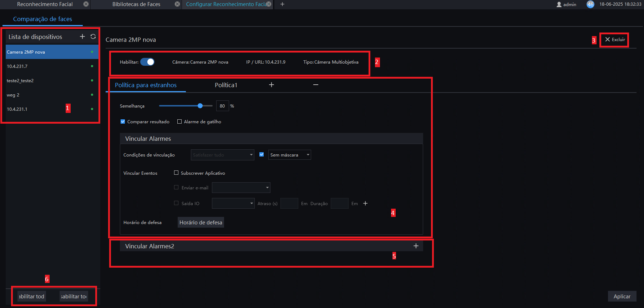Check Subscrever Aplicativo

pyautogui.click(x=176, y=173)
